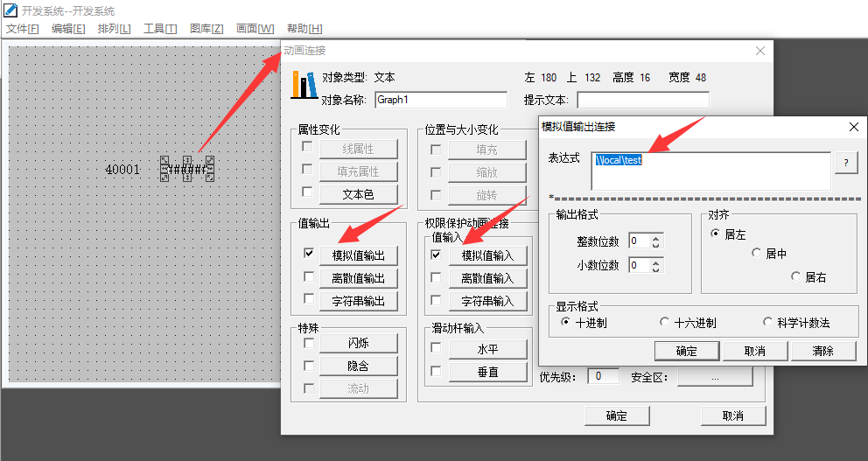Click the books icon in animation dialog
This screenshot has height=461, width=868.
(304, 85)
